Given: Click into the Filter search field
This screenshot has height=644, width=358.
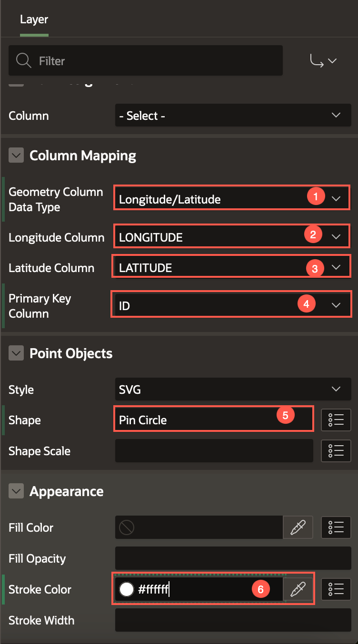Looking at the screenshot, I should click(157, 61).
